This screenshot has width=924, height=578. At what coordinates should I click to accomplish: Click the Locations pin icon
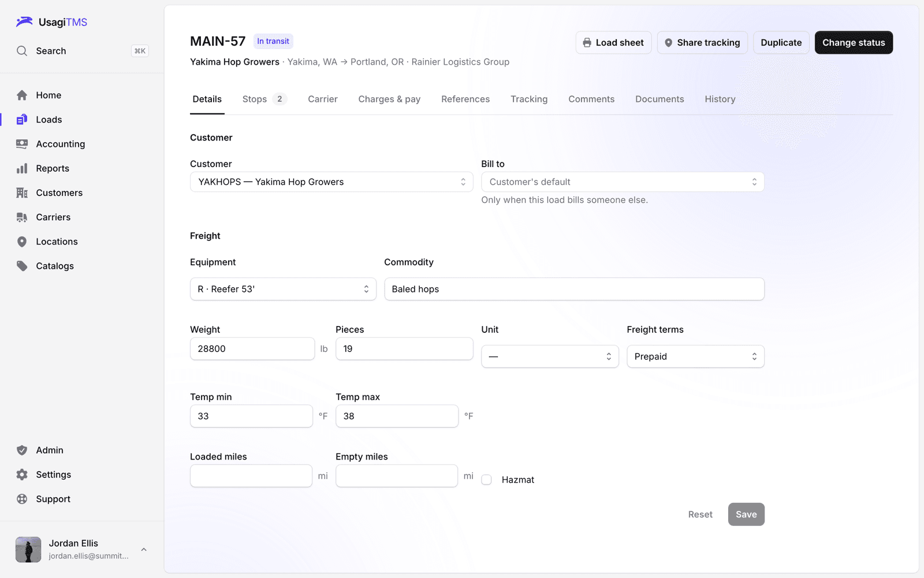coord(22,242)
